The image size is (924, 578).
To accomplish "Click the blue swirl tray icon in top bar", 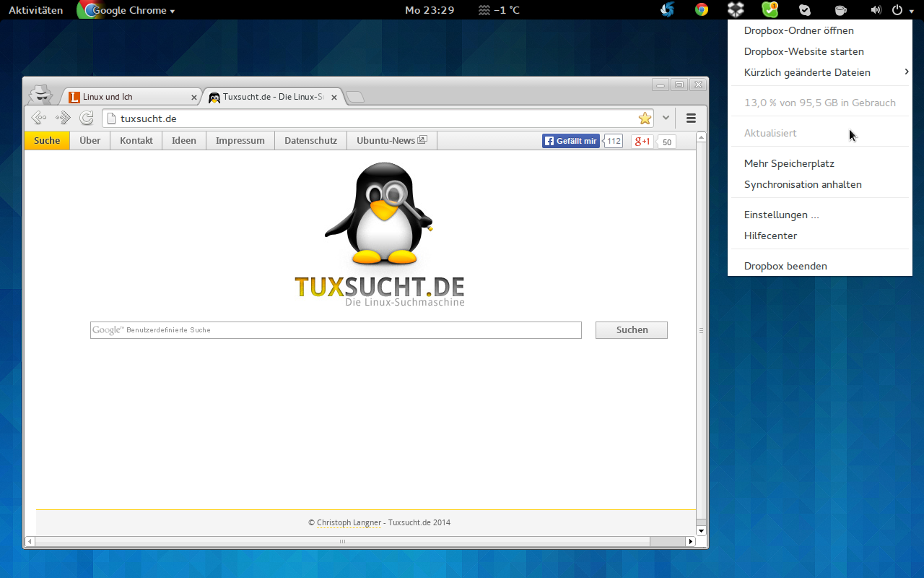I will pos(667,9).
